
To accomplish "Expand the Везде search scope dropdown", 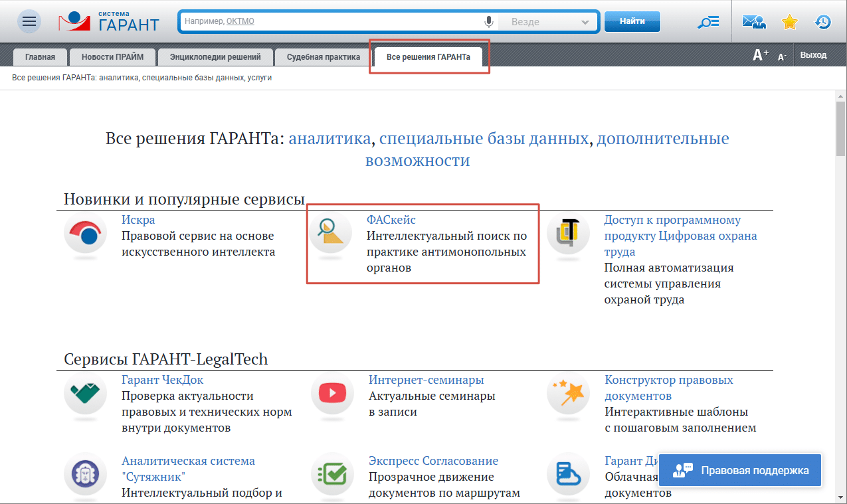I will (x=585, y=22).
